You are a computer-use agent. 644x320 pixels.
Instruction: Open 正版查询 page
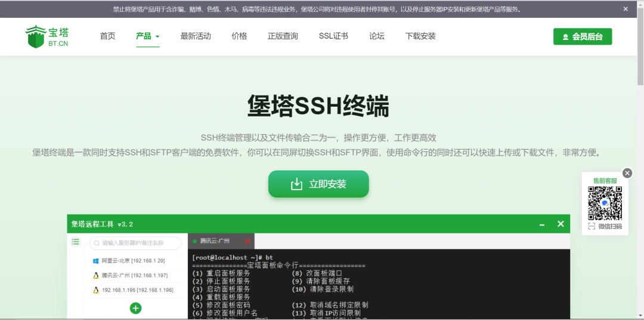point(283,36)
